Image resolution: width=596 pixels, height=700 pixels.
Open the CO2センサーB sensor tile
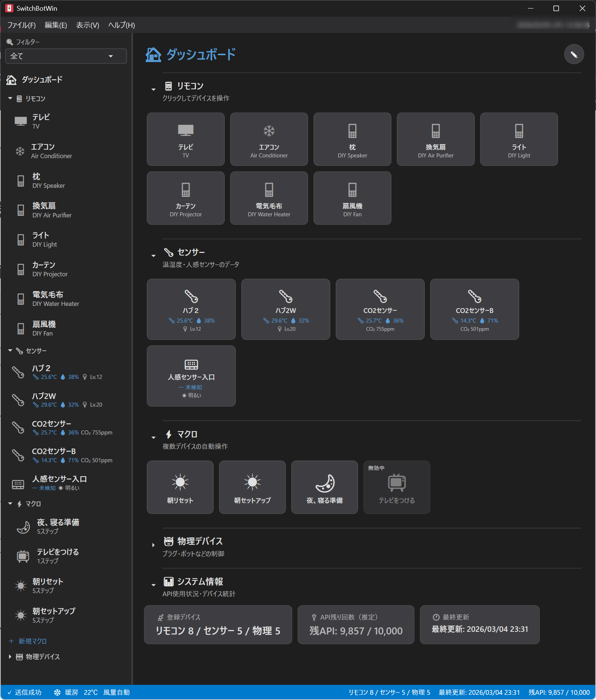point(475,309)
